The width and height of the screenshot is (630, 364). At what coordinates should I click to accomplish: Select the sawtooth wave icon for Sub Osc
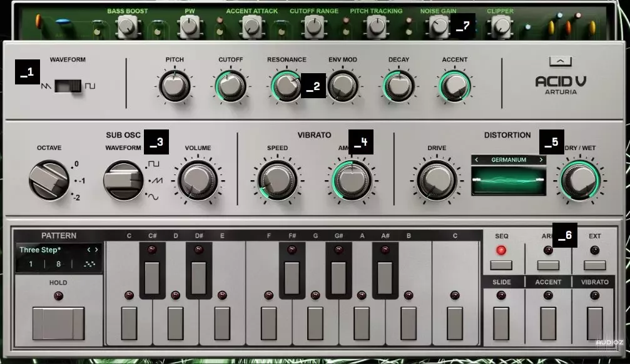click(x=156, y=181)
